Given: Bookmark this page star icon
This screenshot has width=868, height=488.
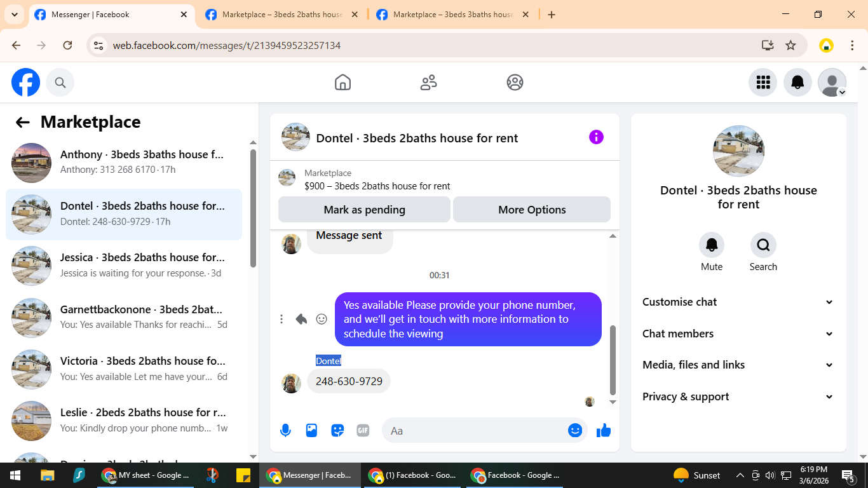Looking at the screenshot, I should pos(790,45).
